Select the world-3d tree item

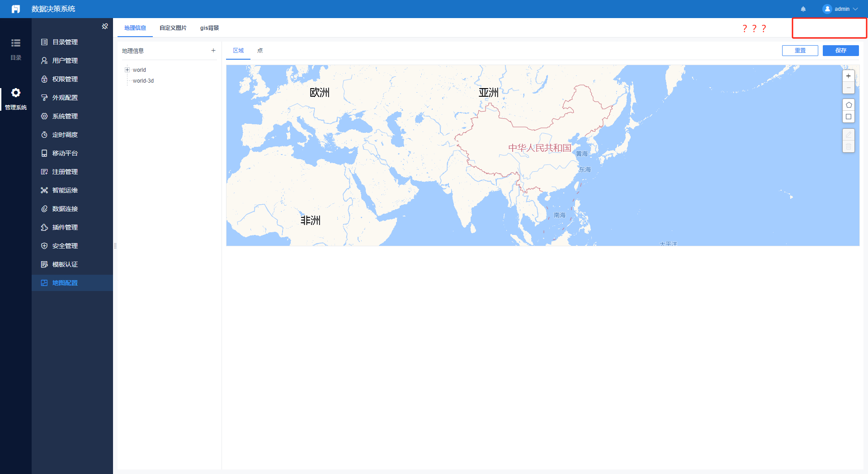coord(143,81)
